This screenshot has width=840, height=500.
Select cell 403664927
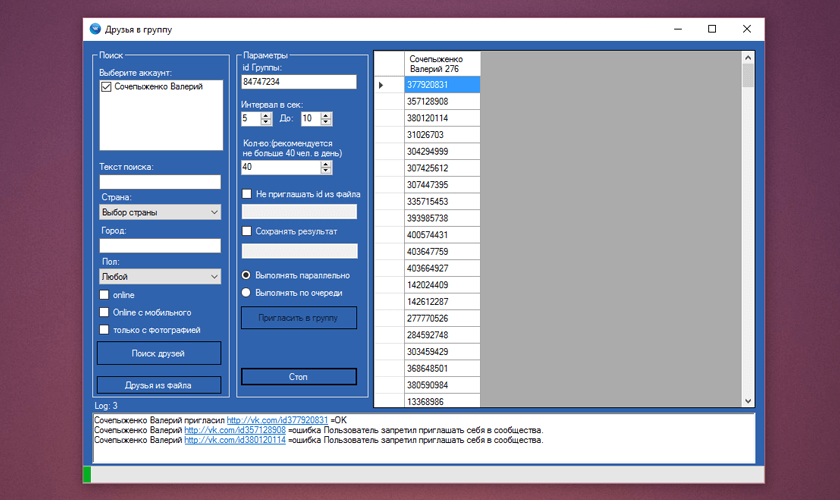click(442, 268)
